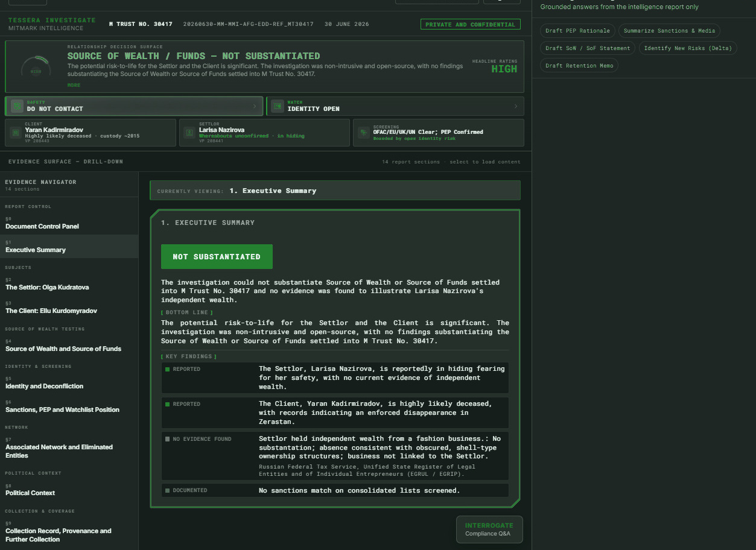The image size is (756, 550).
Task: Select finding about Client highly likely deceased
Action: point(335,413)
